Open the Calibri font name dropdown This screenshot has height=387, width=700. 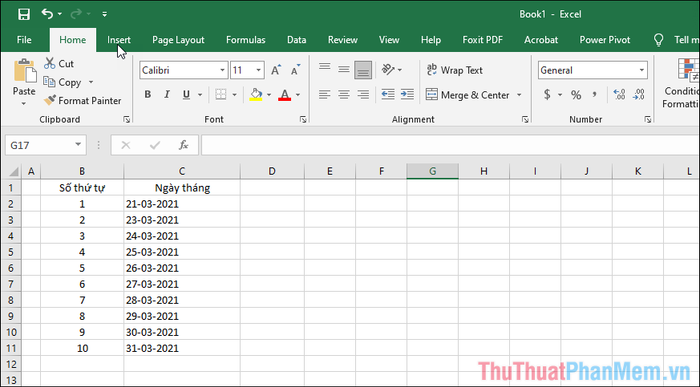tap(222, 70)
